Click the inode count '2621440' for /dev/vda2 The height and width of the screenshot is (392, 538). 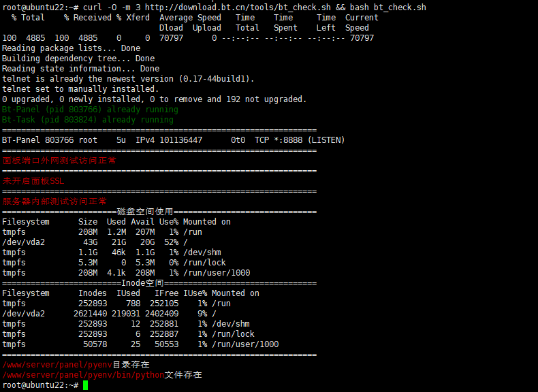[x=90, y=314]
